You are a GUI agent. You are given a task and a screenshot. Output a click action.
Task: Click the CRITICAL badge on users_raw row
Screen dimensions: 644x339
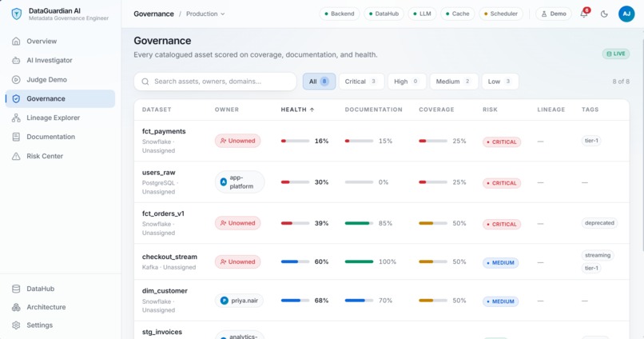click(502, 183)
